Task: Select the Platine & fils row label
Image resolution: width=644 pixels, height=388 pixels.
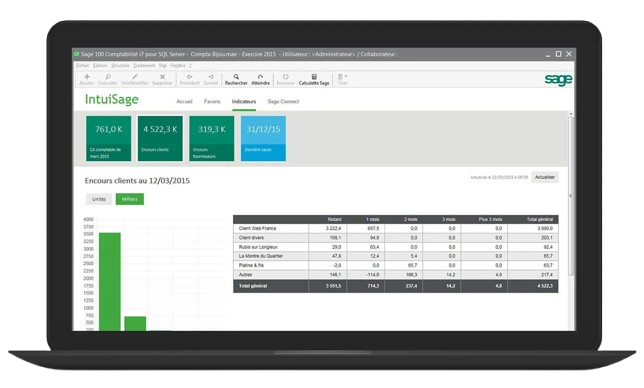Action: click(x=251, y=265)
